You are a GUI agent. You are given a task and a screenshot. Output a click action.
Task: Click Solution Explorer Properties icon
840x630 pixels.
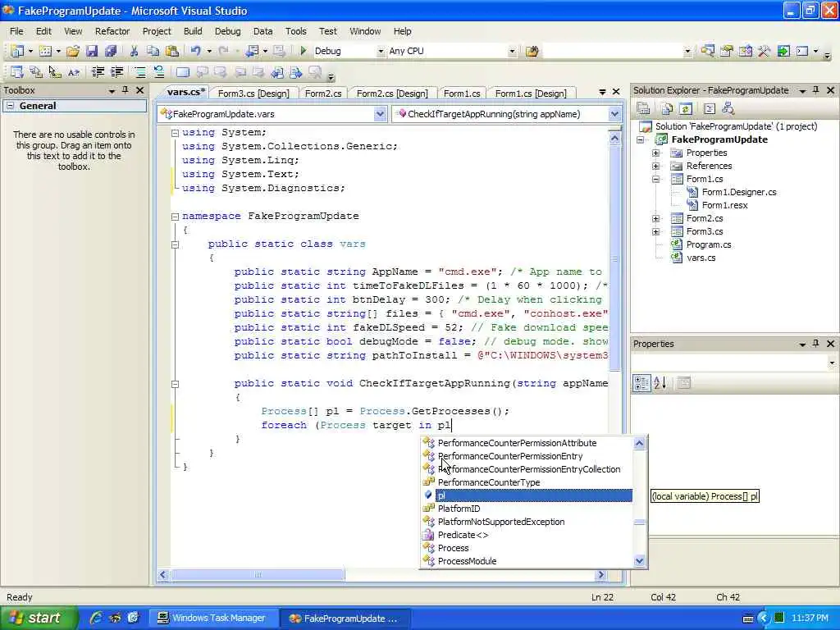pyautogui.click(x=643, y=109)
